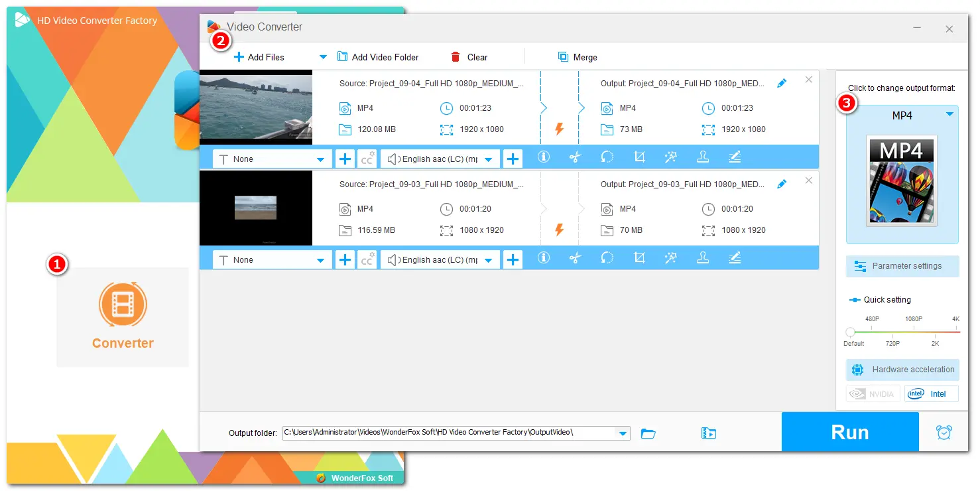Rotate Project_09-03 video

(x=607, y=258)
